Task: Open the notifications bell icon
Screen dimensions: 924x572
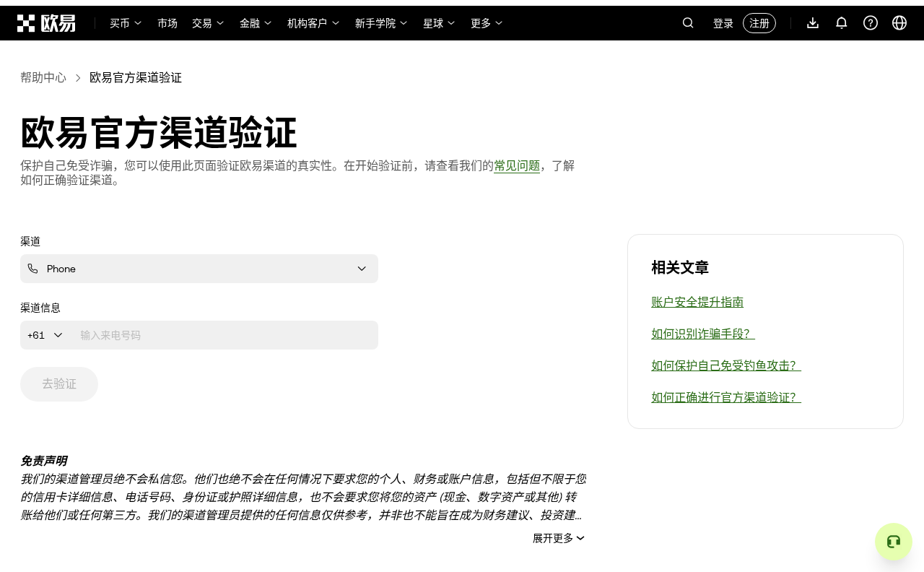Action: (842, 23)
